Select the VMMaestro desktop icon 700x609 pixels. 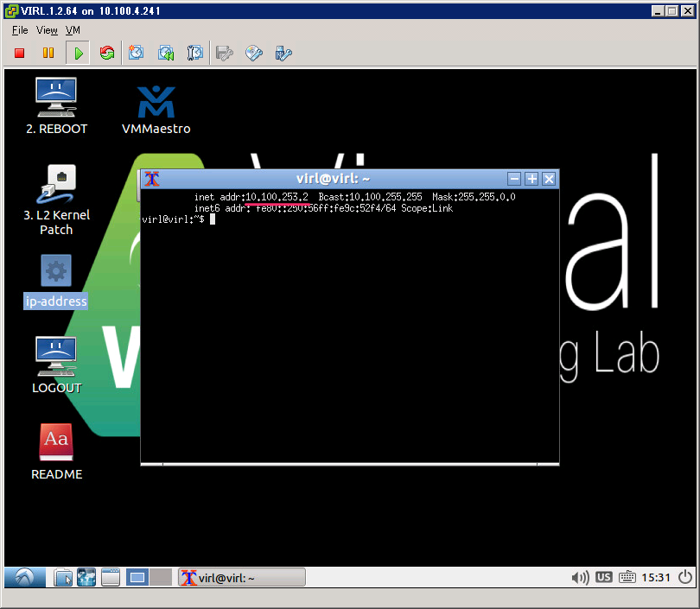point(156,110)
